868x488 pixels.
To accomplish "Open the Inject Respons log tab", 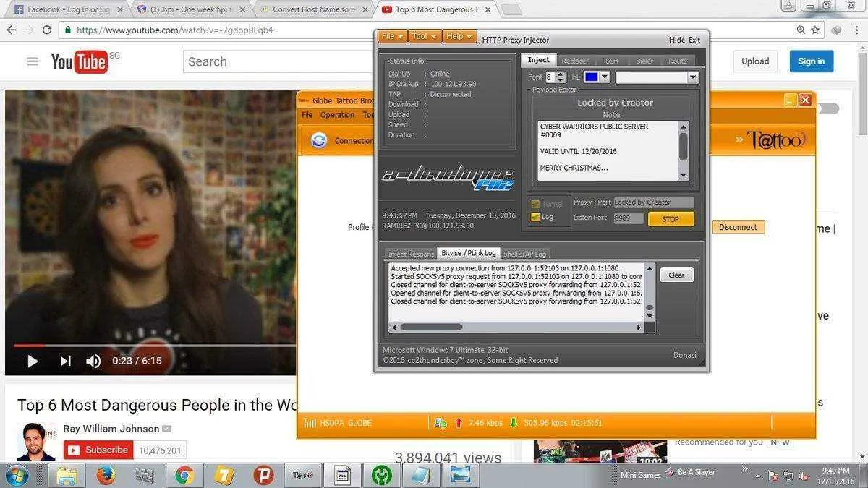I will click(x=411, y=254).
